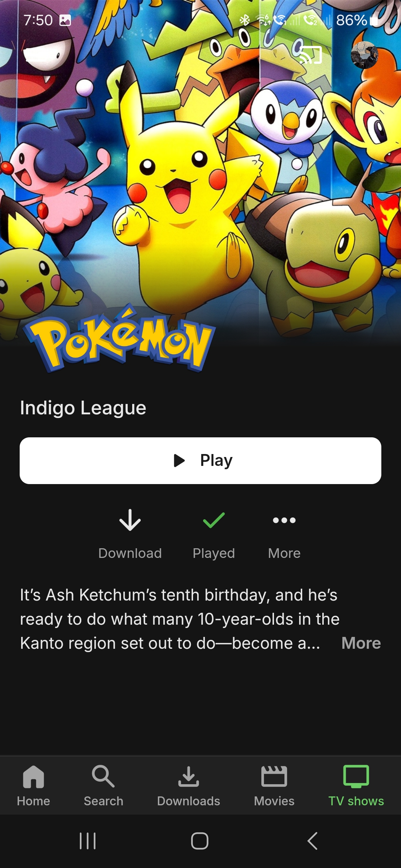Start playback with the Play button
The width and height of the screenshot is (401, 868).
point(200,460)
